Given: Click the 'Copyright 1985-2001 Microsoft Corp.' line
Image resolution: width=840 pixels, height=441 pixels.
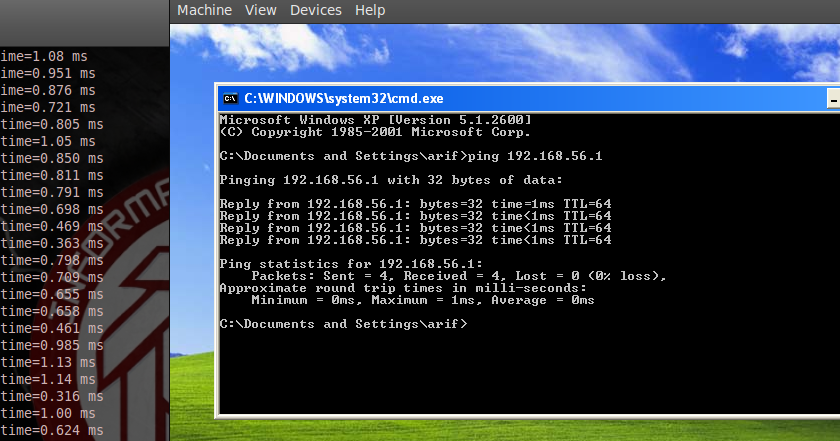Looking at the screenshot, I should coord(375,132).
